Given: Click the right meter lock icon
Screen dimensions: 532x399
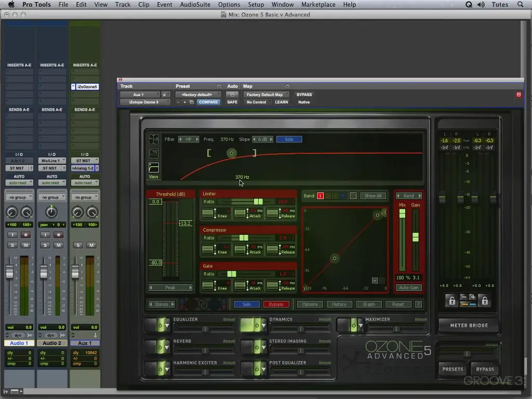Looking at the screenshot, I should (x=485, y=300).
